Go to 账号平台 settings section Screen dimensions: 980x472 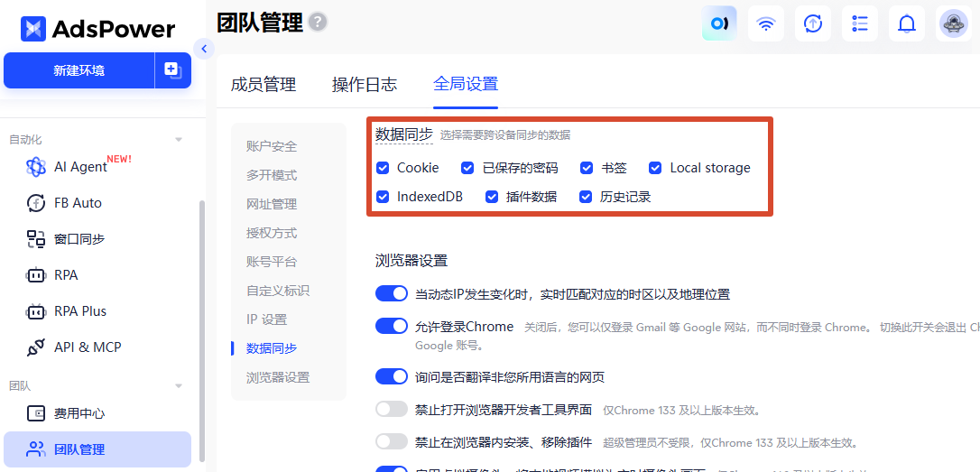tap(272, 262)
